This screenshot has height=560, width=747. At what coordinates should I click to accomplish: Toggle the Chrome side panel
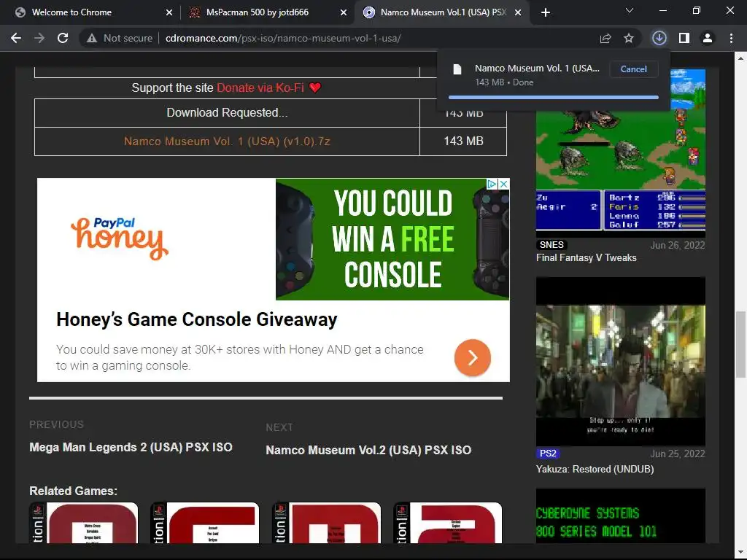point(684,38)
